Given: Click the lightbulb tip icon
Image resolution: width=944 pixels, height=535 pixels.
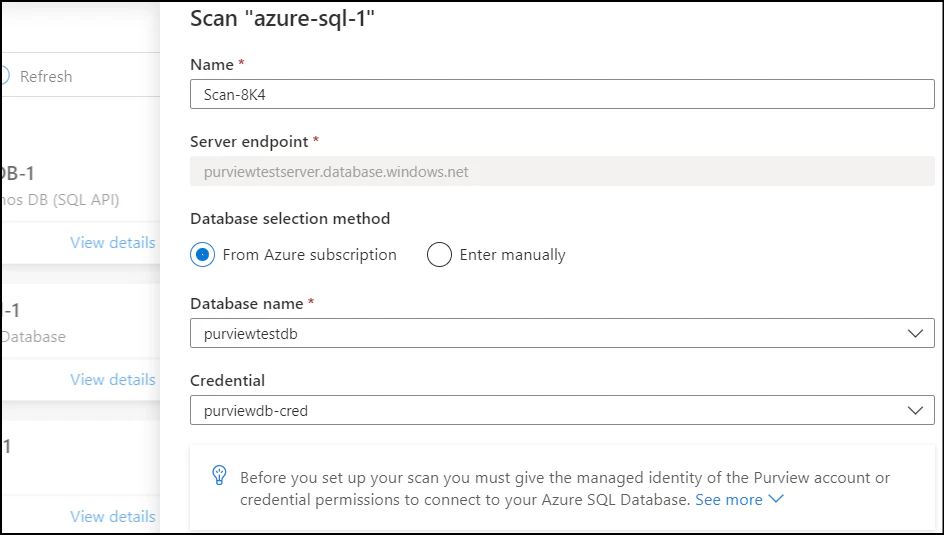Looking at the screenshot, I should [x=219, y=475].
